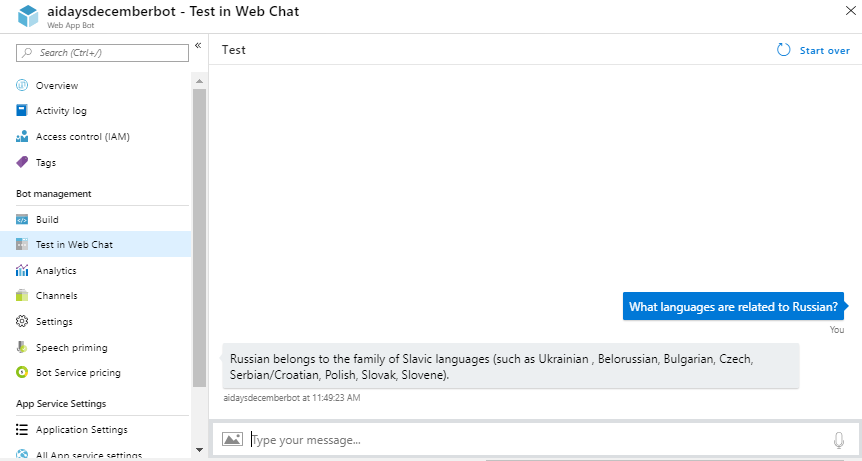The width and height of the screenshot is (862, 461).
Task: Click the Analytics chart icon
Action: pyautogui.click(x=22, y=270)
